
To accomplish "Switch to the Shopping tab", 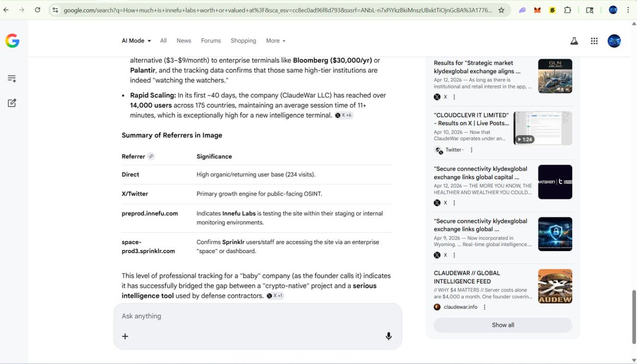I will (x=243, y=41).
